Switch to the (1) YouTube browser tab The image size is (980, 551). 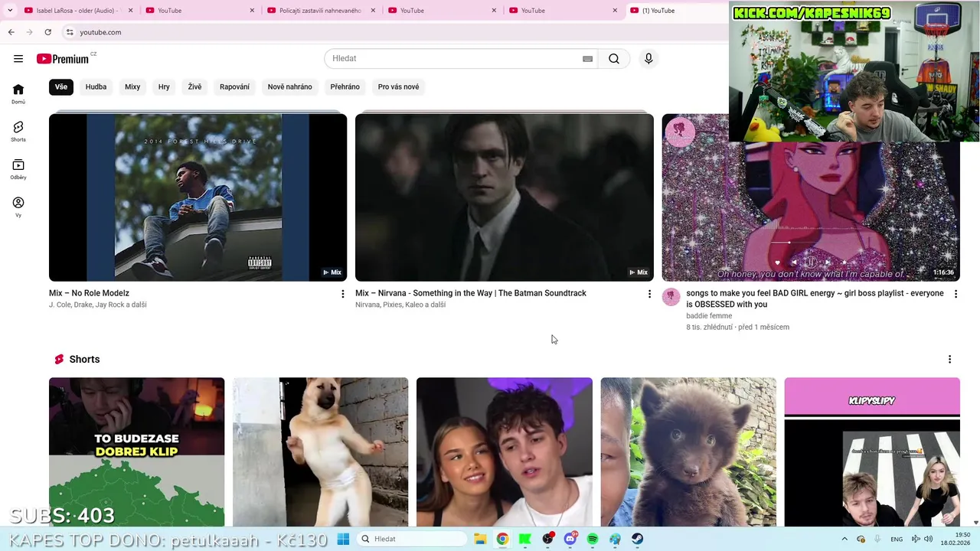pyautogui.click(x=677, y=11)
